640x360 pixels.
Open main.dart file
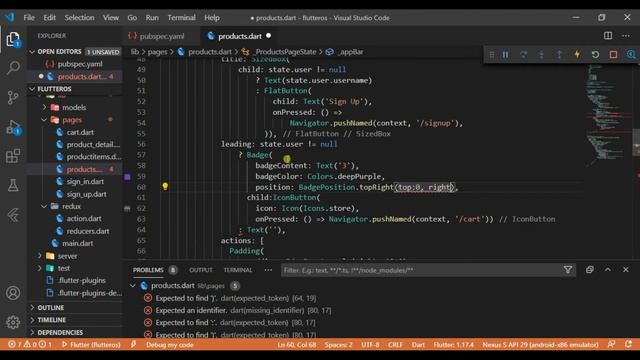coord(78,243)
